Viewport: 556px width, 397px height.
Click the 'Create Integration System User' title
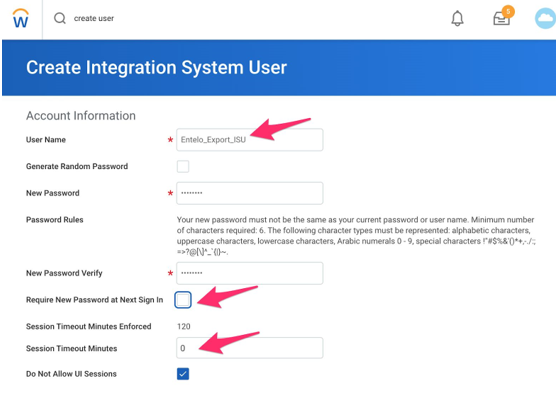point(156,67)
